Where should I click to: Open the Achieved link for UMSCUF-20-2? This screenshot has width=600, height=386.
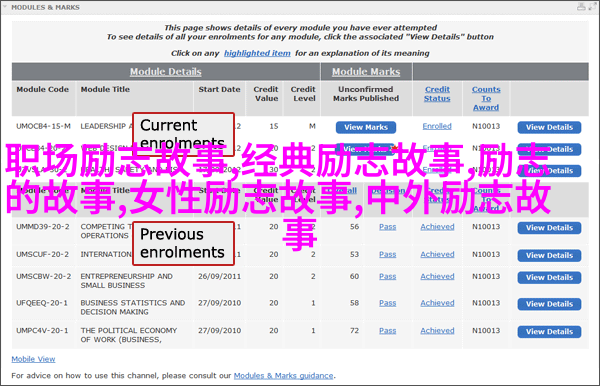coord(437,254)
